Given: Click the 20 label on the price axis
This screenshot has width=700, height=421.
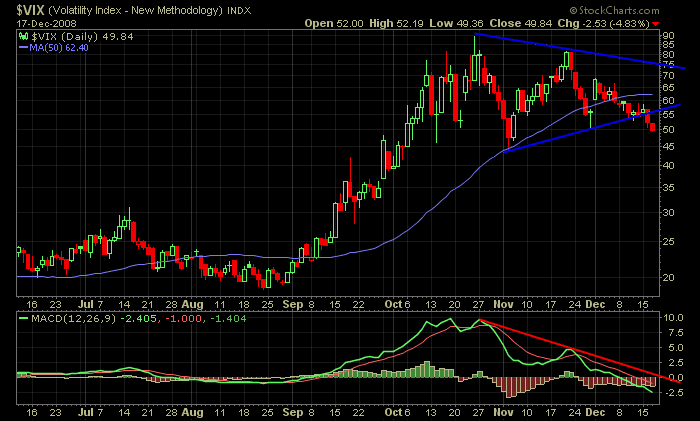Looking at the screenshot, I should pos(668,277).
